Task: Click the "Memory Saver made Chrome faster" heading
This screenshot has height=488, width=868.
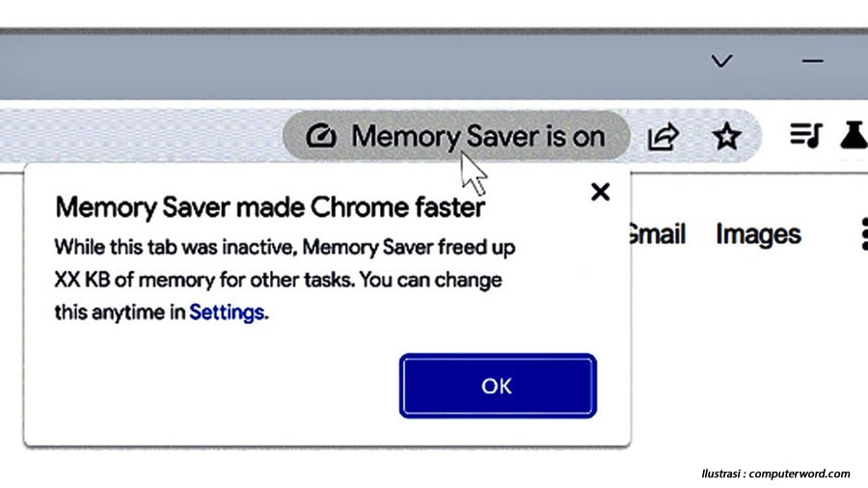Action: coord(270,207)
